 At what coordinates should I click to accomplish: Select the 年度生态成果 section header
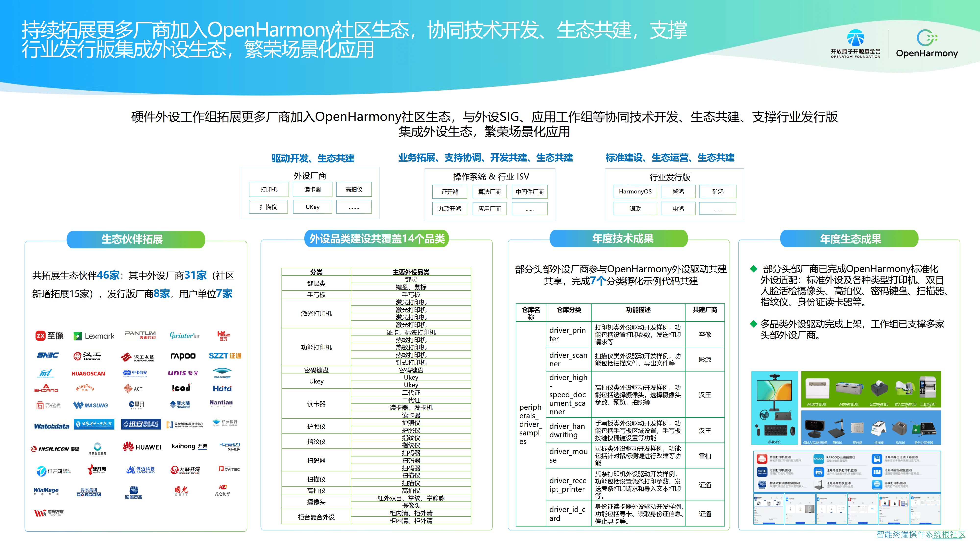849,239
